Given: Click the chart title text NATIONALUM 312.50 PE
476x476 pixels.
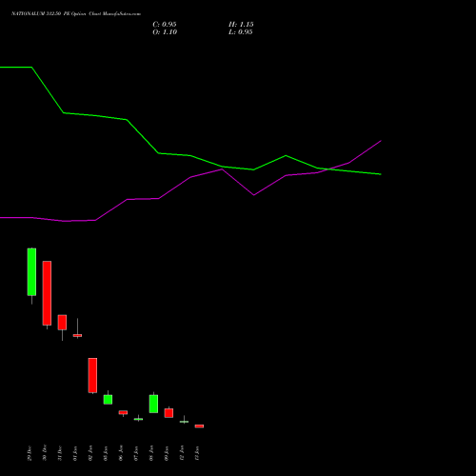Looking at the screenshot, I should point(41,14).
